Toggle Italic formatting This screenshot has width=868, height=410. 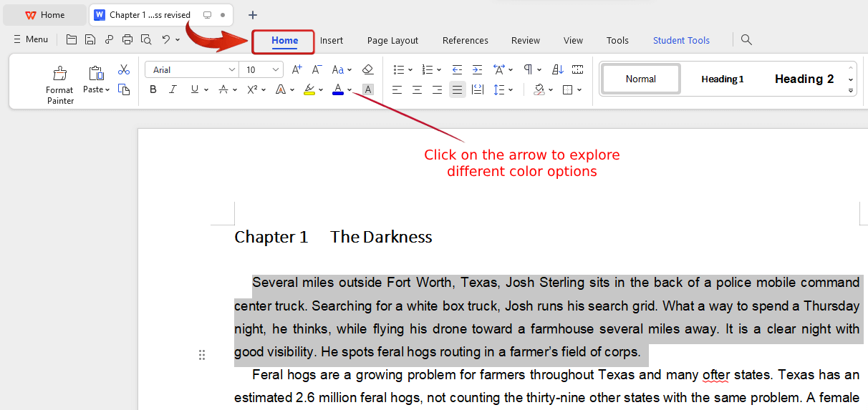[173, 89]
